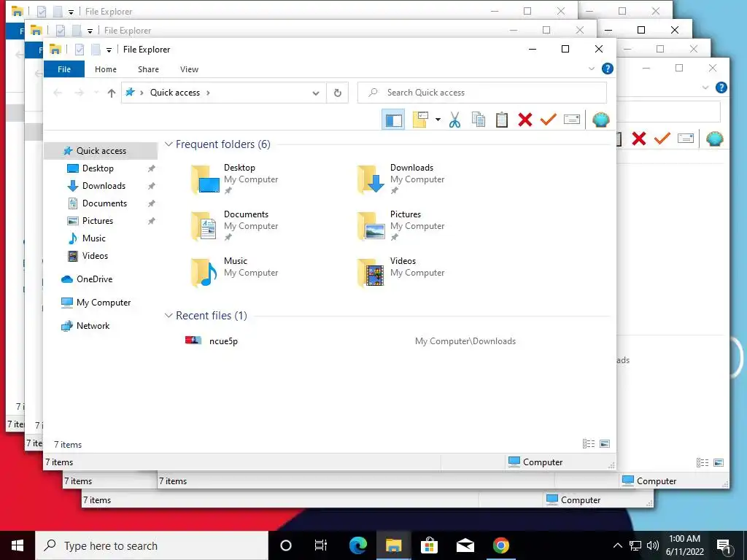
Task: Click the Cut scissors icon
Action: (x=455, y=120)
